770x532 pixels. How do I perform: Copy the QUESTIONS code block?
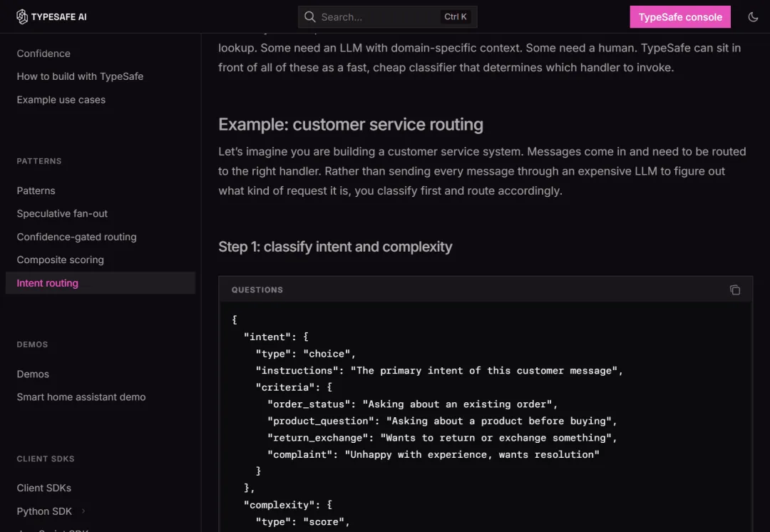[734, 290]
